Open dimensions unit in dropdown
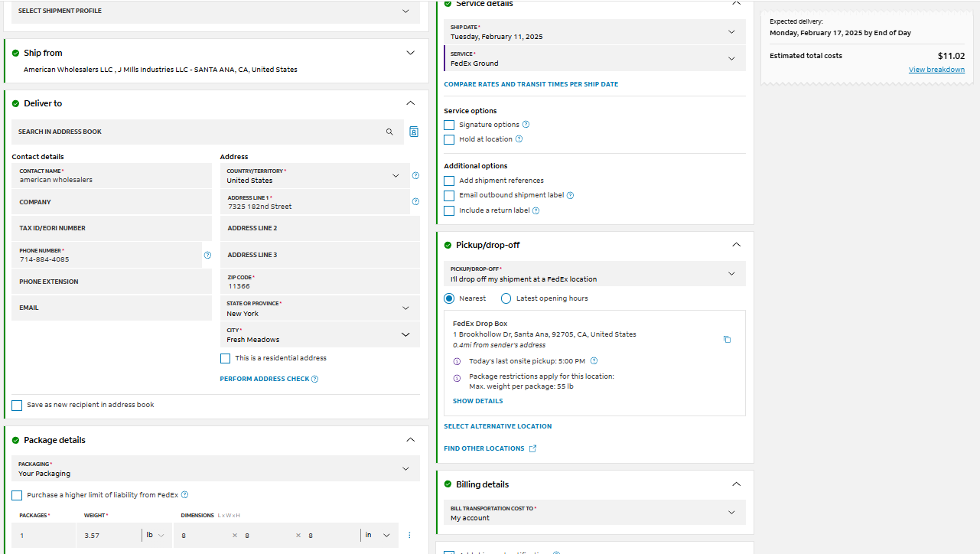980x554 pixels. tap(378, 535)
